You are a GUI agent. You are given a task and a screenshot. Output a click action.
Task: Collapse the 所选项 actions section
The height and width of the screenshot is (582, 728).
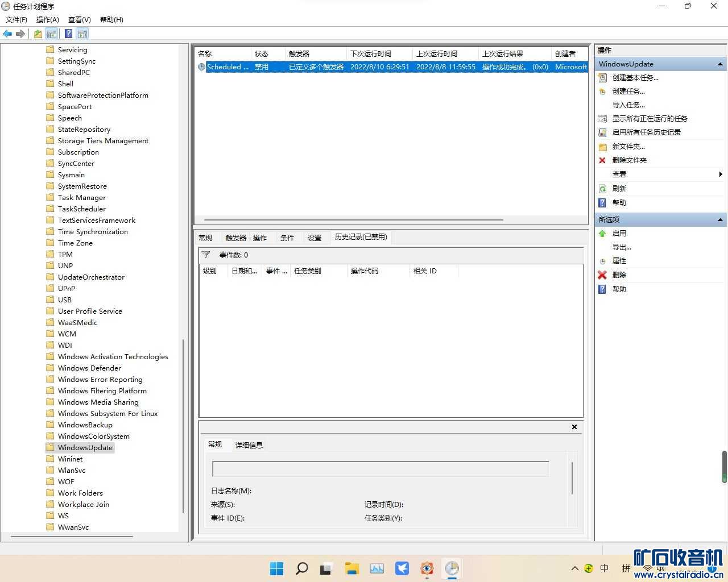(720, 219)
